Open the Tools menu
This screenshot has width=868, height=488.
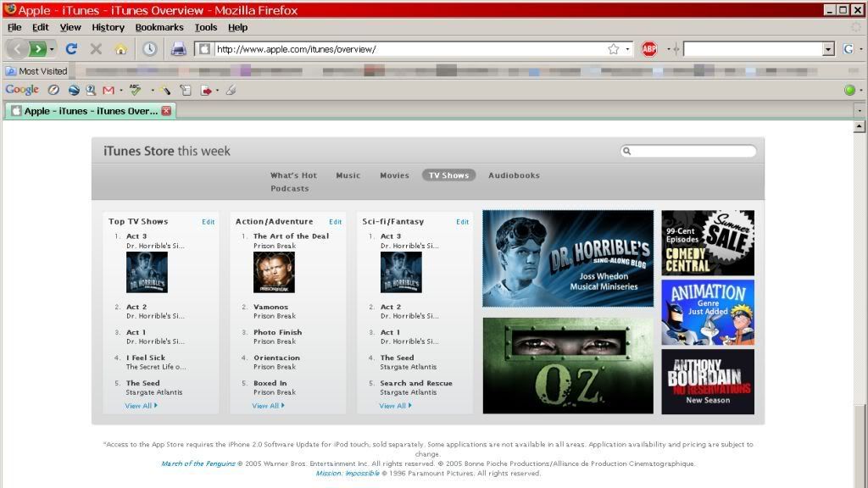[205, 27]
